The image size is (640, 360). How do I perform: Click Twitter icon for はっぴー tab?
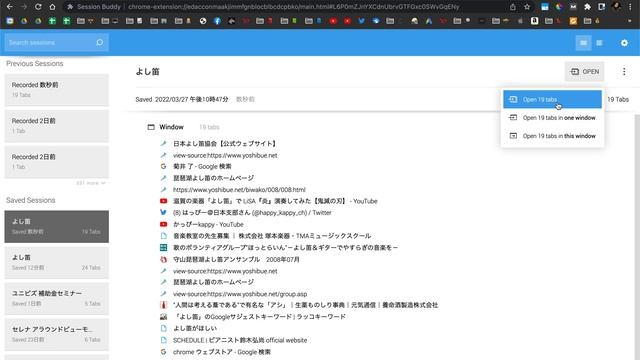click(x=163, y=213)
